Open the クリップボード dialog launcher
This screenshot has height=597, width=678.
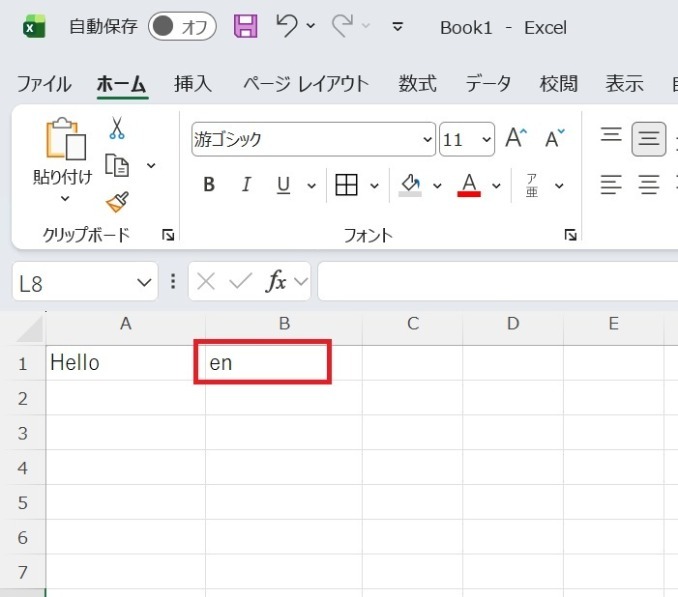tap(168, 235)
